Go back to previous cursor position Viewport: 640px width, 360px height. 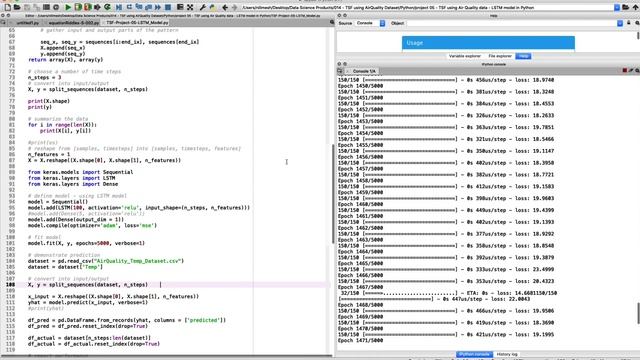(225, 7)
